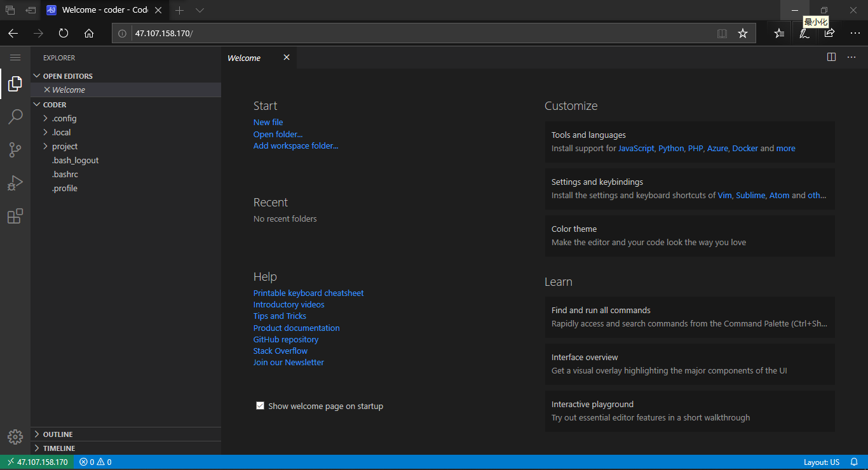Click Join our Newsletter link
868x470 pixels.
(288, 362)
